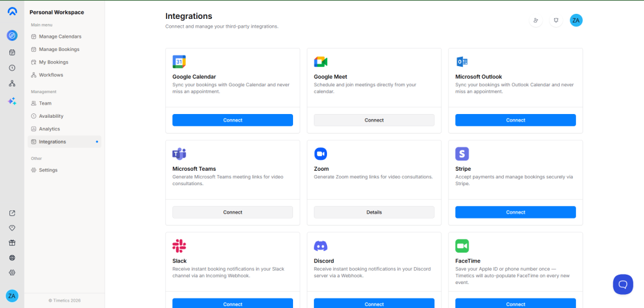Screen dimensions: 644x308
Task: View Details for the Zoom integration
Action: point(374,212)
